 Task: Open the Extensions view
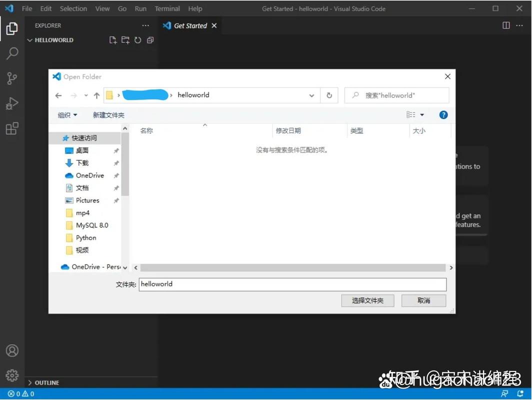tap(12, 128)
